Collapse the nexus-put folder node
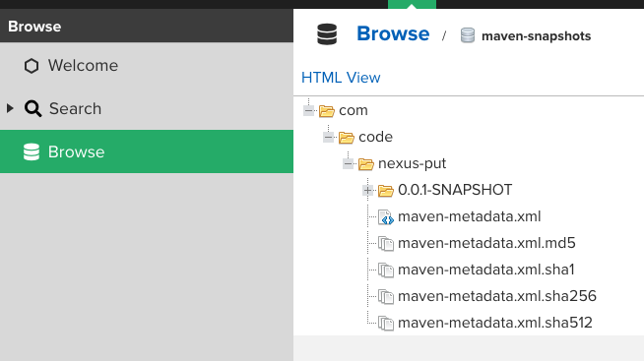The image size is (644, 361). [x=349, y=163]
